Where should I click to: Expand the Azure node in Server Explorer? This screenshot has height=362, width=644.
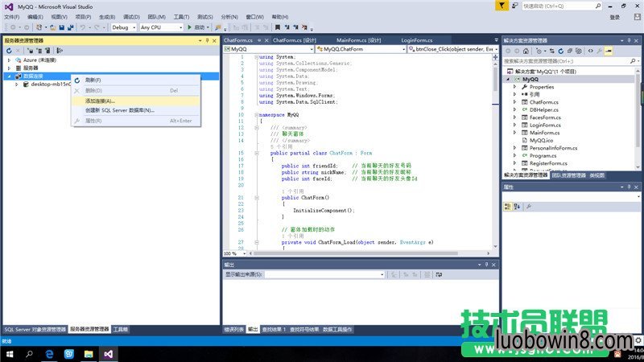[x=9, y=60]
